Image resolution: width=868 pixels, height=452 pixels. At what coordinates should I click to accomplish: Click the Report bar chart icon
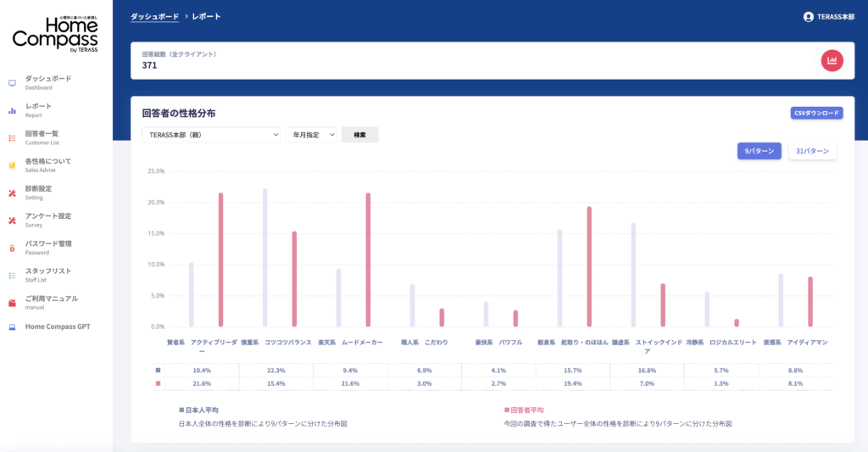(12, 110)
